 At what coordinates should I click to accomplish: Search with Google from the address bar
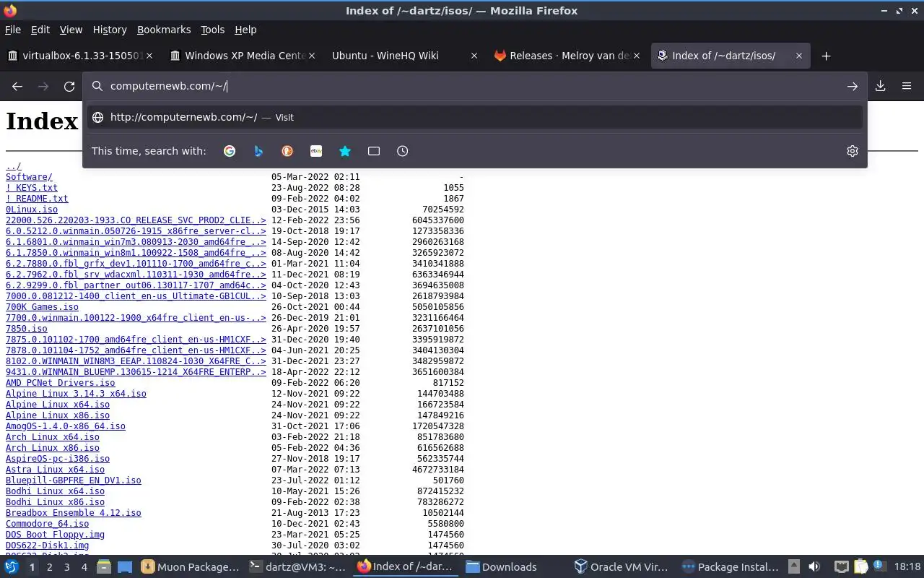point(230,151)
